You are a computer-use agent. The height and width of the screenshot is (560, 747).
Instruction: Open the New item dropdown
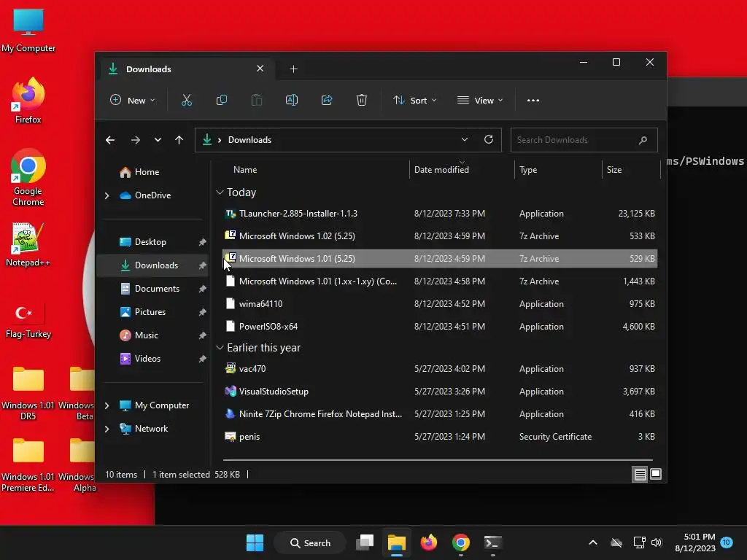pos(133,101)
